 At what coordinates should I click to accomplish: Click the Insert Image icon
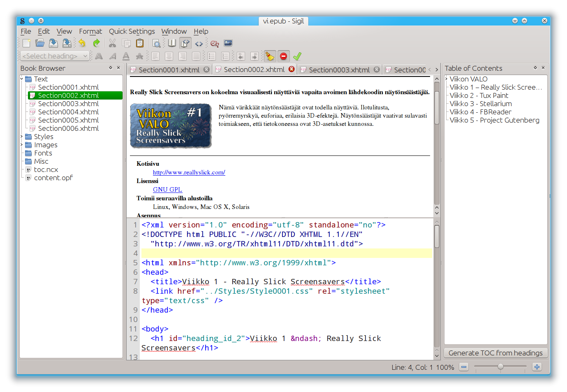click(228, 43)
